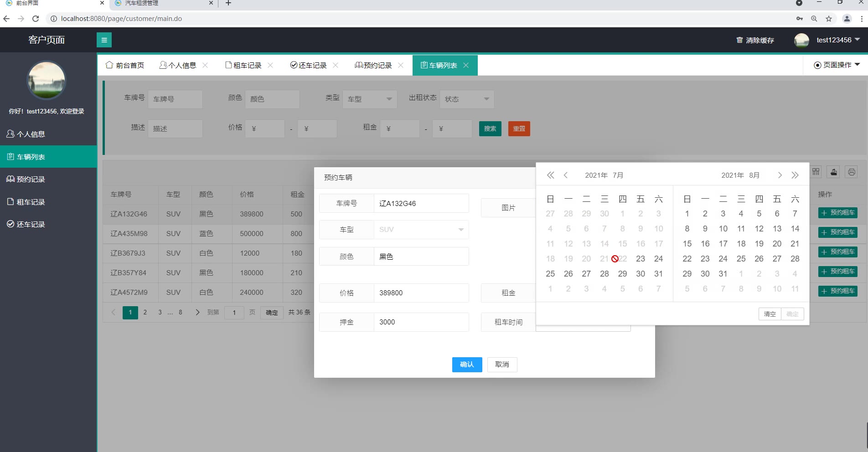This screenshot has height=452, width=868.
Task: Click the blue 确认 button
Action: [467, 365]
